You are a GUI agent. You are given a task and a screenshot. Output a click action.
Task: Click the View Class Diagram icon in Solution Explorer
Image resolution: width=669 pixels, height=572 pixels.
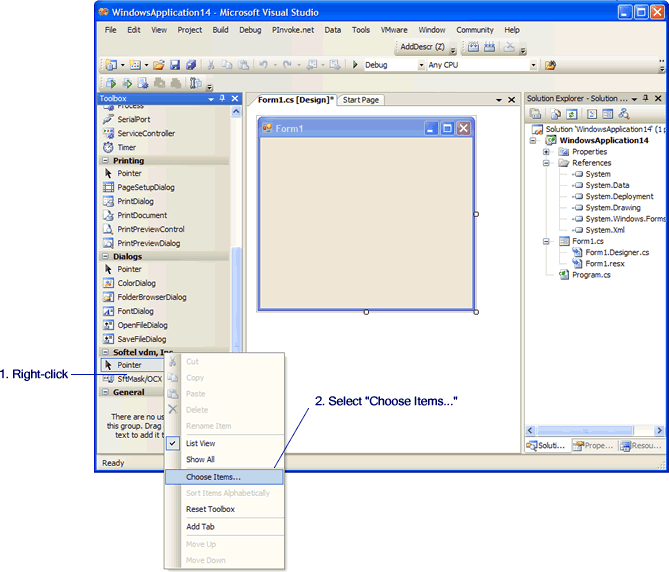[x=624, y=114]
